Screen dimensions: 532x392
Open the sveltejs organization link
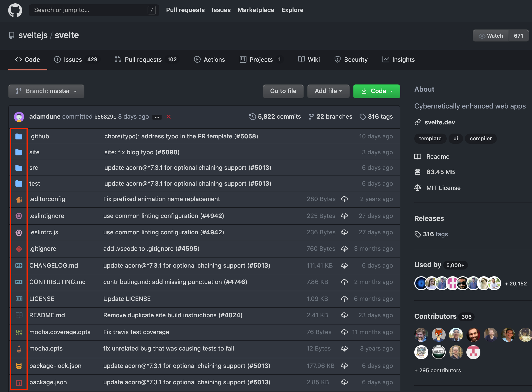(x=33, y=35)
